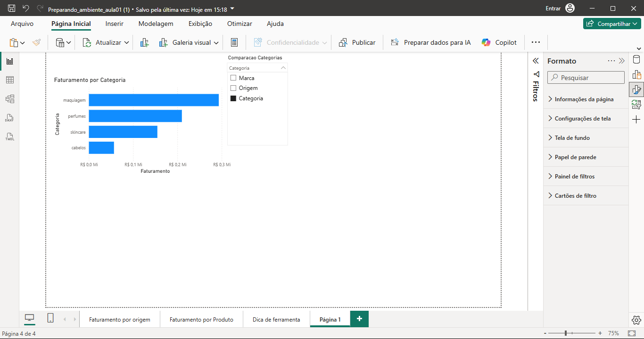644x339 pixels.
Task: Switch to Report view in left sidebar
Action: coord(9,61)
